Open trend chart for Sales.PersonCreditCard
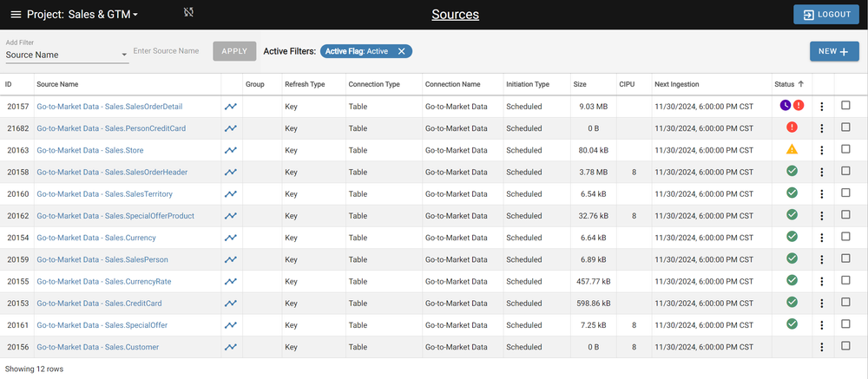The height and width of the screenshot is (379, 868). point(231,128)
